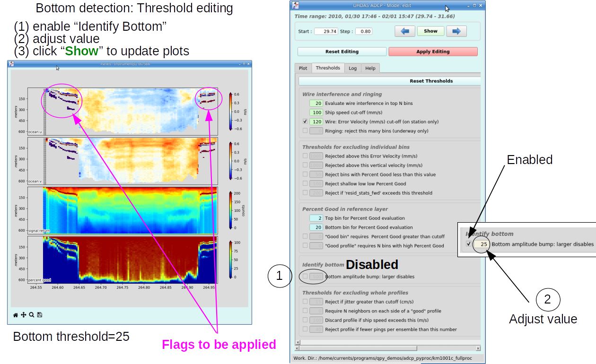This screenshot has width=596, height=364.
Task: Enable the Reject shallow low Percent Good checkbox
Action: [305, 184]
